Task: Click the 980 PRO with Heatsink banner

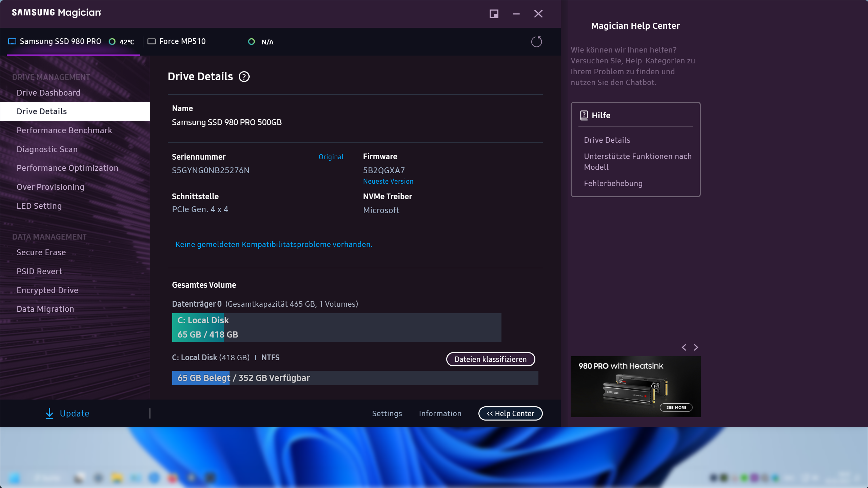Action: tap(635, 386)
